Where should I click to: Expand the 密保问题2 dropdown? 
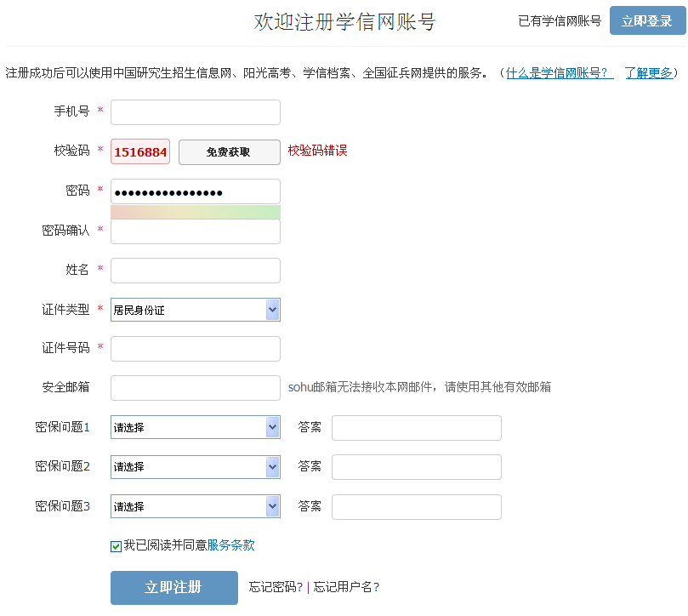point(196,467)
